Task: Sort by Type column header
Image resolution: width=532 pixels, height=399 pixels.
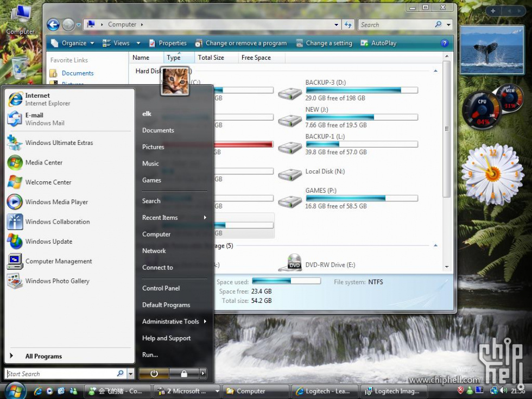Action: [x=179, y=58]
